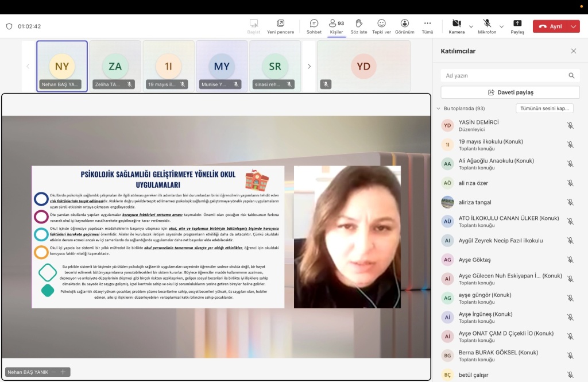588x382 pixels.
Task: Close the Katılımcılar panel
Action: 573,51
